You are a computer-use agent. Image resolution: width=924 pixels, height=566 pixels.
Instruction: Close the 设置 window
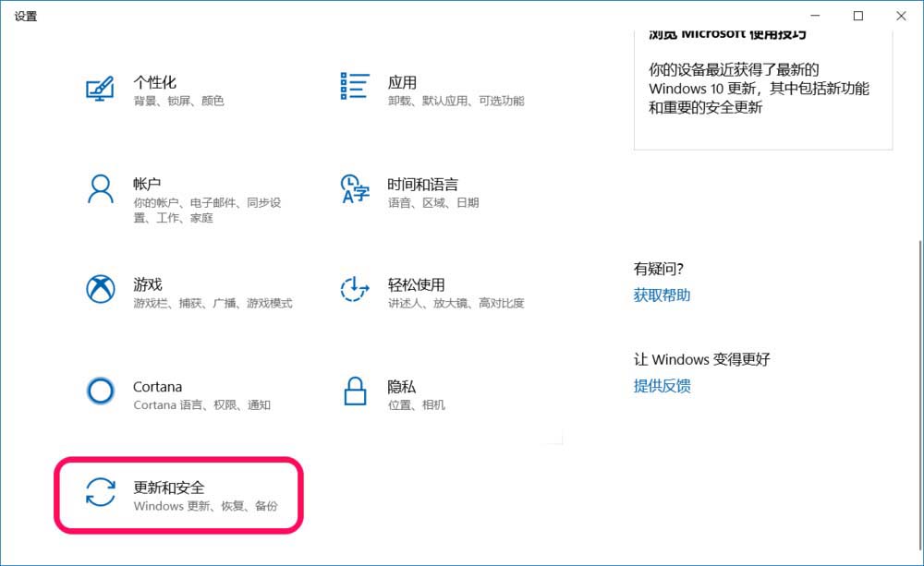point(901,16)
